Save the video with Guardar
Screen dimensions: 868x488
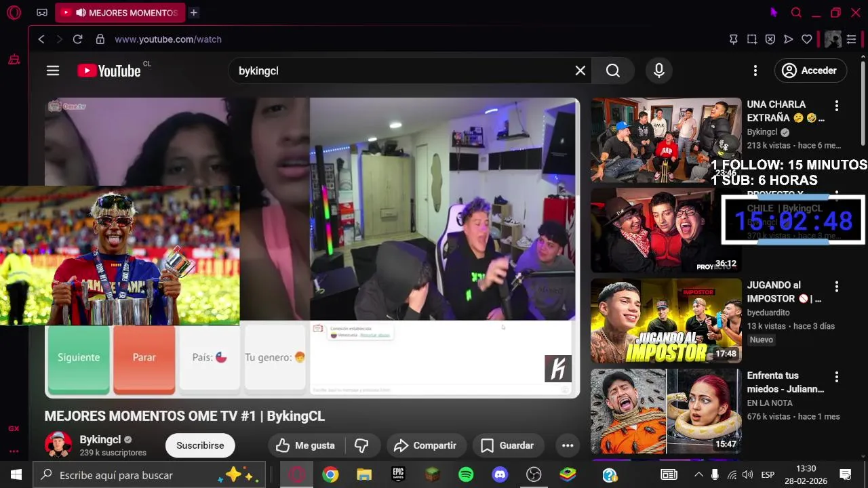(x=507, y=445)
